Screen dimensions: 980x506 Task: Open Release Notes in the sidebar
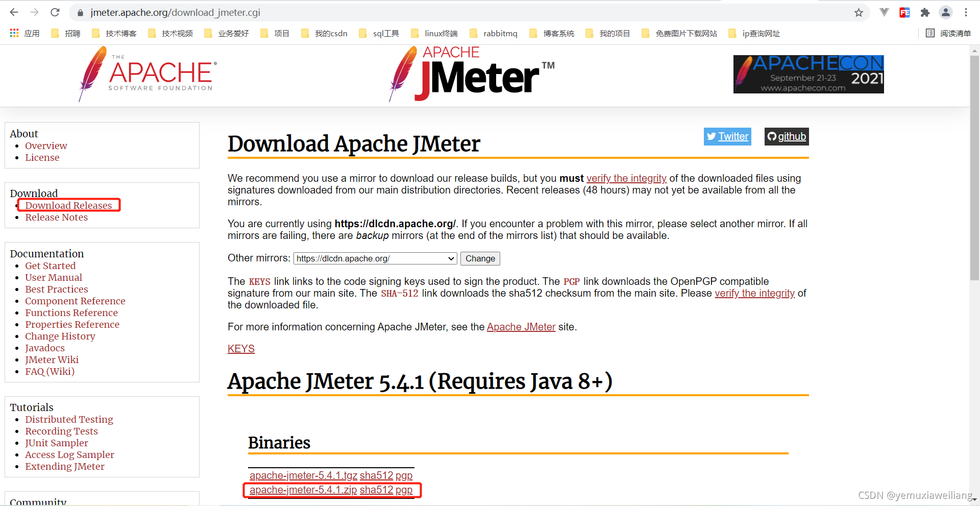point(57,217)
